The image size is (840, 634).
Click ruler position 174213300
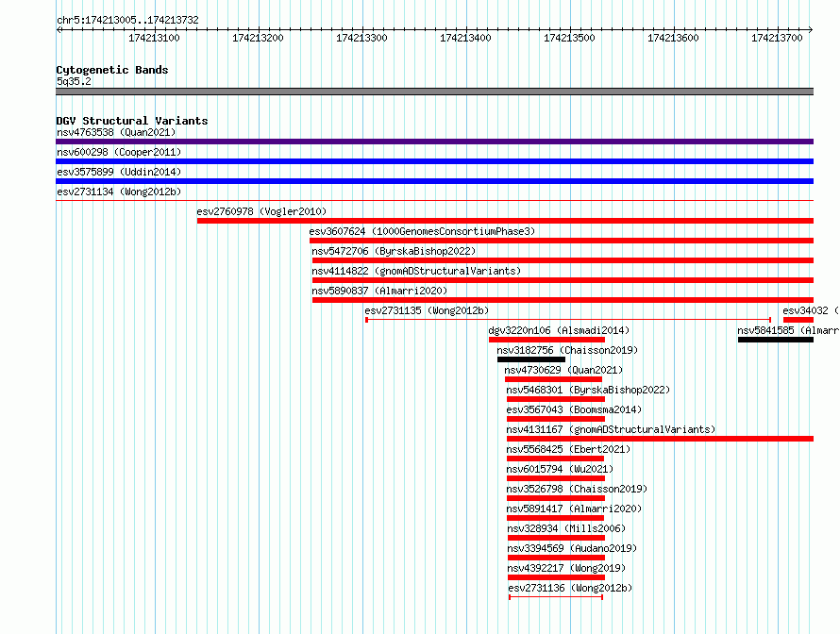pyautogui.click(x=361, y=38)
